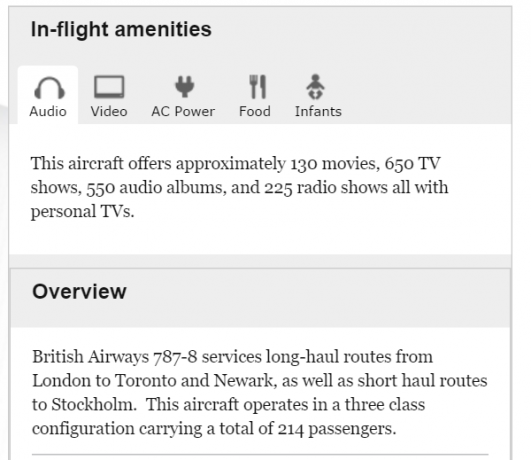The width and height of the screenshot is (531, 460).
Task: Click the headphones Audio icon
Action: pos(49,88)
